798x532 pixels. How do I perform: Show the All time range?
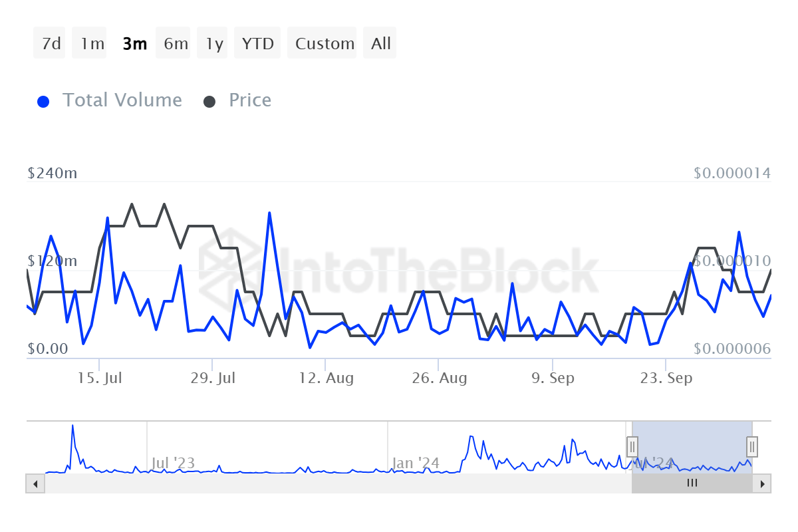click(x=380, y=43)
